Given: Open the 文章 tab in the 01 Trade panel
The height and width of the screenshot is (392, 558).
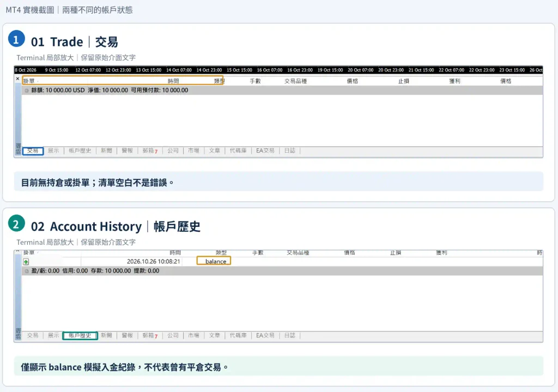Looking at the screenshot, I should click(x=214, y=150).
